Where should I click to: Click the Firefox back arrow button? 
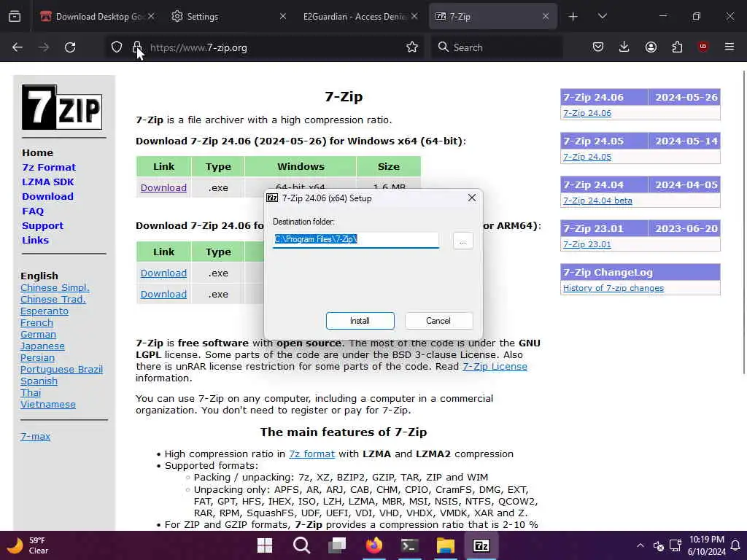(x=18, y=47)
